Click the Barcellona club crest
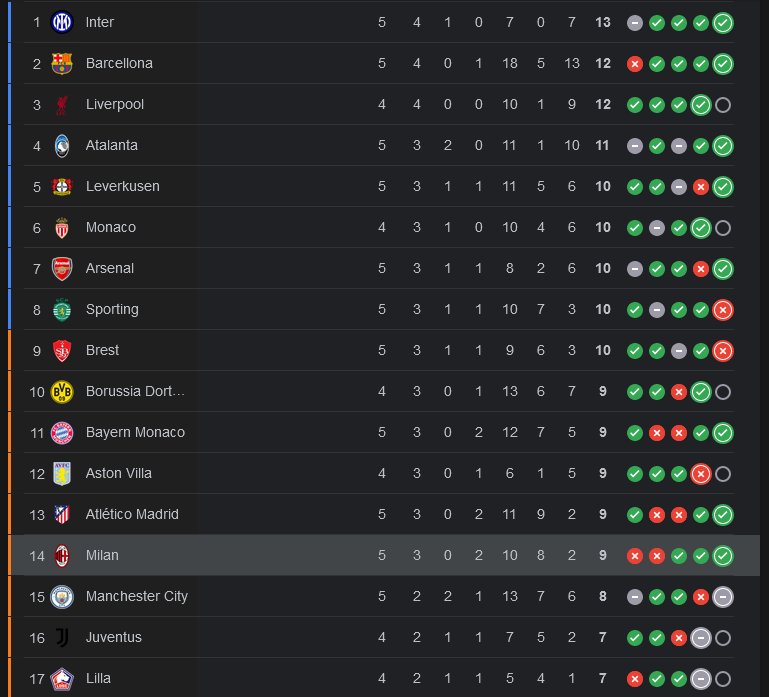 62,63
